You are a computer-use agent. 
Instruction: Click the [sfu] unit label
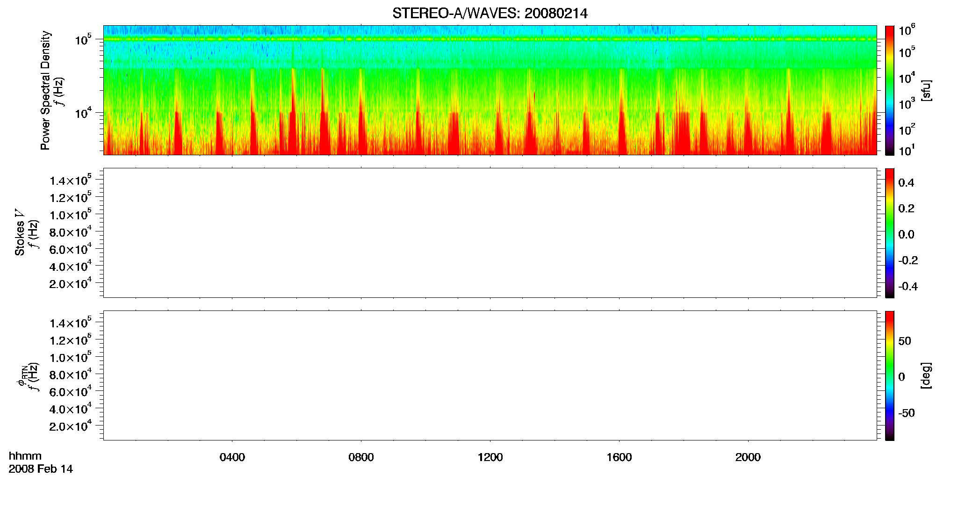point(926,90)
